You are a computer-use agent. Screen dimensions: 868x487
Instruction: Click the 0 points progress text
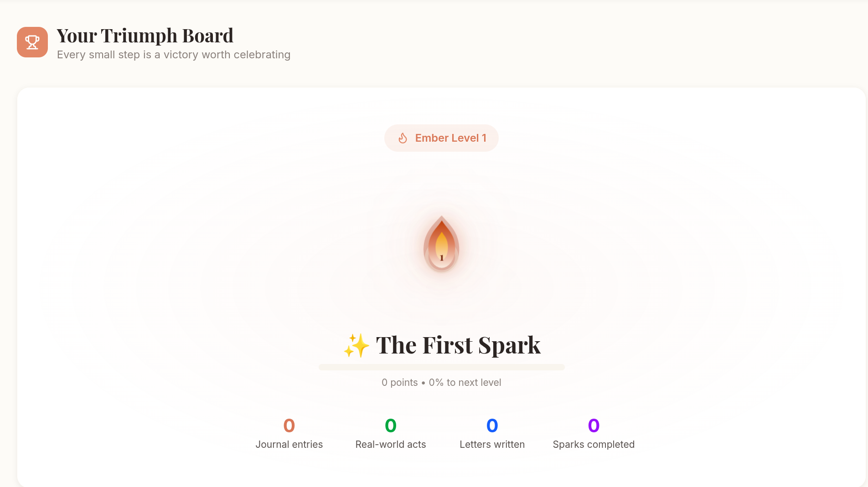(x=441, y=383)
